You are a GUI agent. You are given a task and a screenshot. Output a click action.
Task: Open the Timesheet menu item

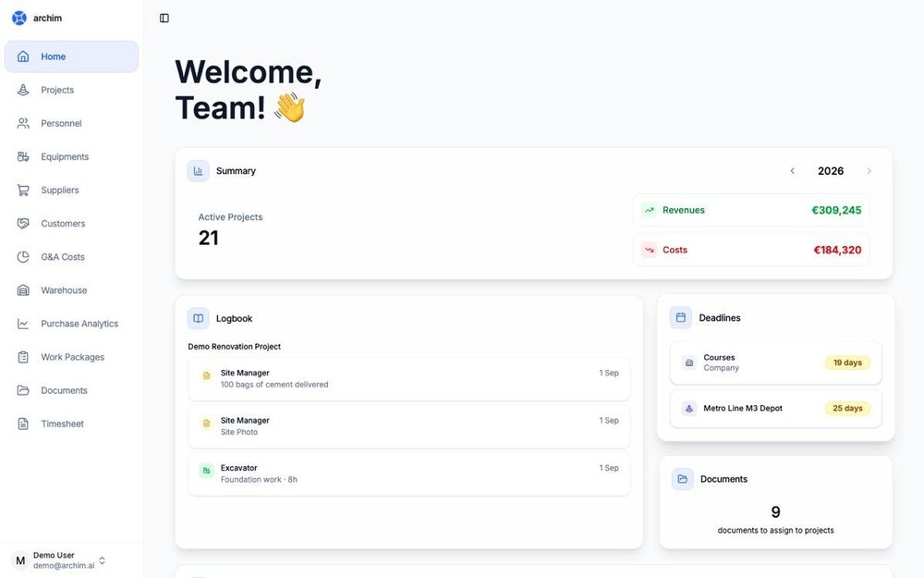tap(71, 424)
